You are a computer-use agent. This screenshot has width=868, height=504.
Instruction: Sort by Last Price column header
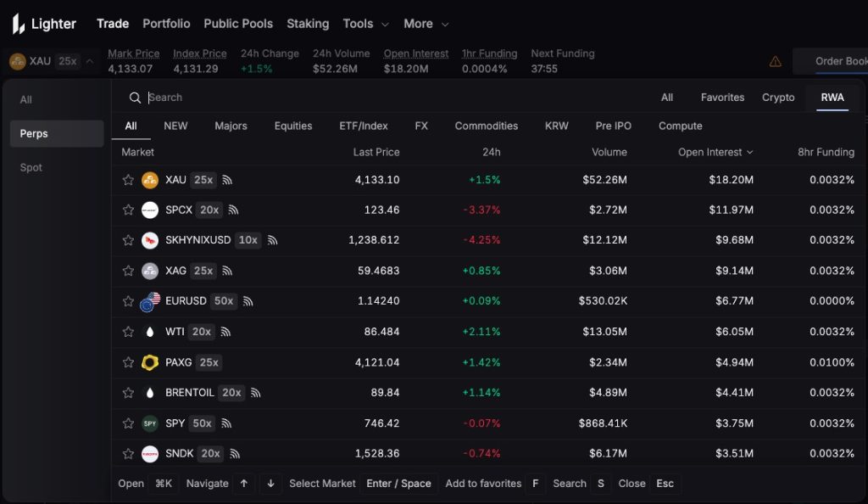pos(376,153)
